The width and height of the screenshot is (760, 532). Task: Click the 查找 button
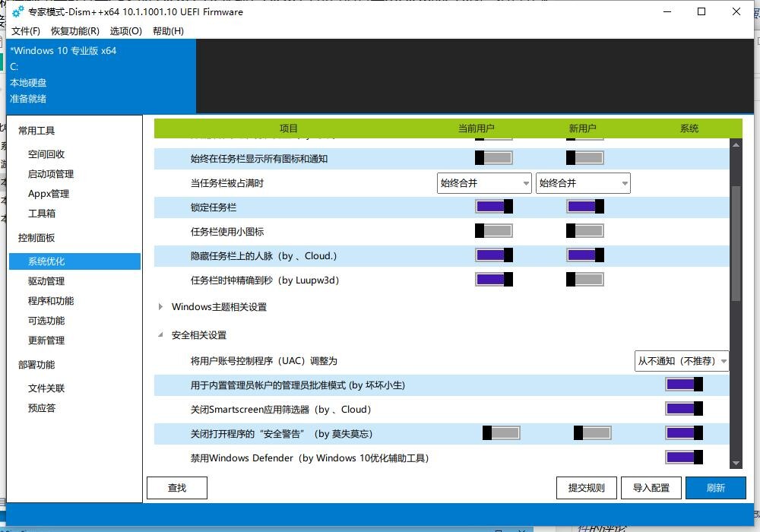(x=176, y=488)
